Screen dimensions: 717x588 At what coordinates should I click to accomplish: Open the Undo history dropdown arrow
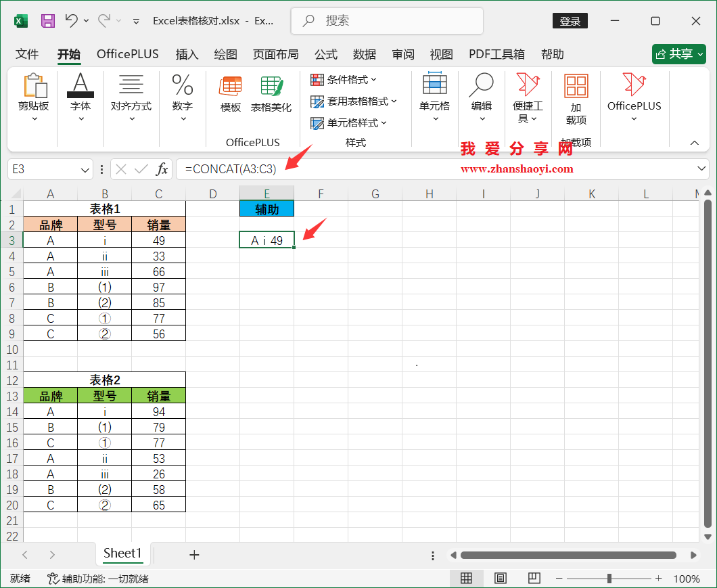tap(87, 21)
